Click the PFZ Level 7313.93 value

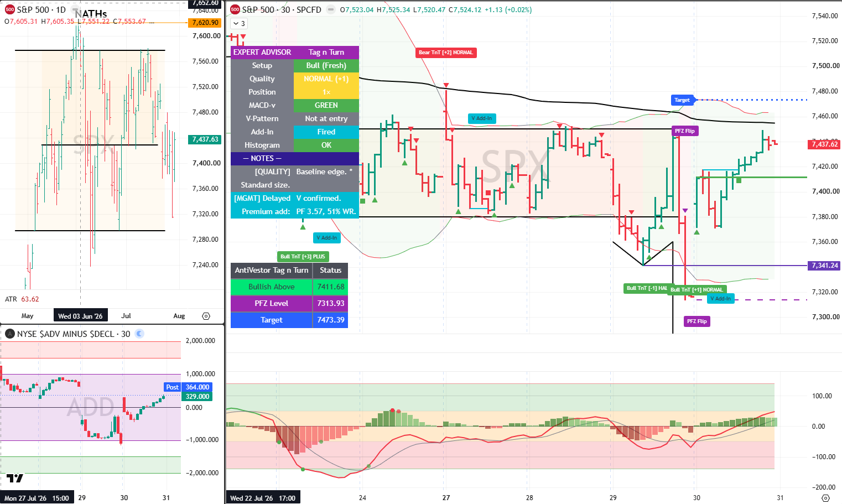pyautogui.click(x=330, y=303)
